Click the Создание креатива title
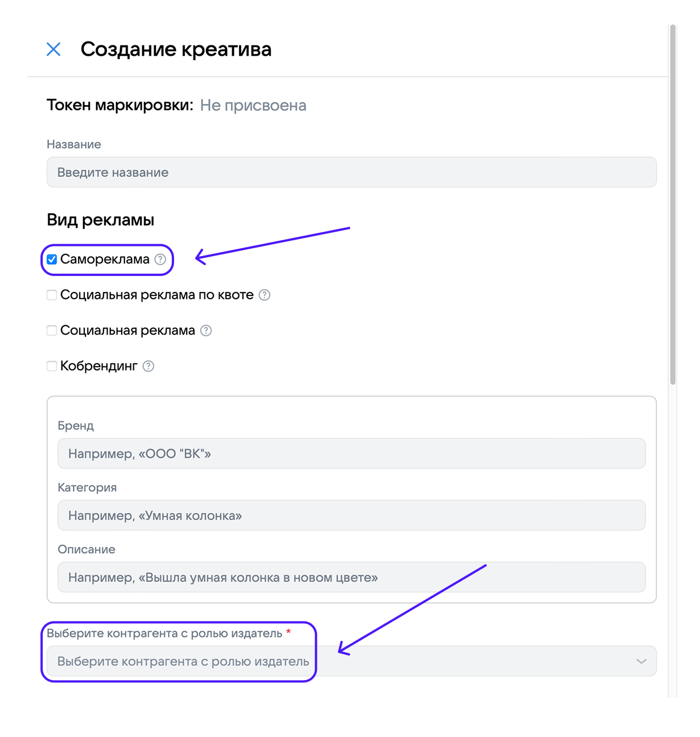700x737 pixels. [176, 50]
